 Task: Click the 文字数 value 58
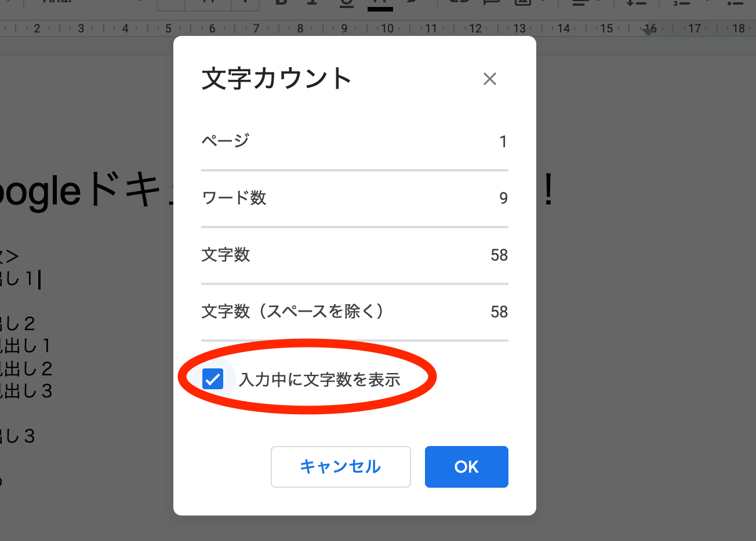(x=499, y=255)
